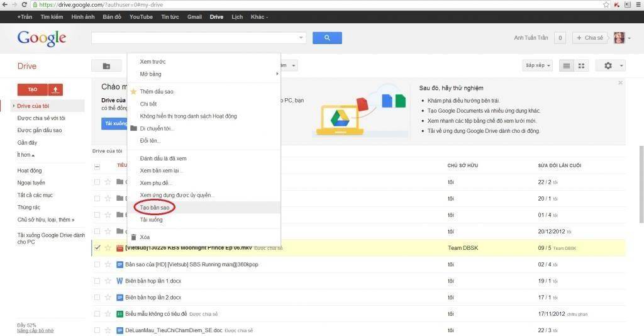Image resolution: width=644 pixels, height=336 pixels.
Task: Click the Google logo
Action: 42,38
